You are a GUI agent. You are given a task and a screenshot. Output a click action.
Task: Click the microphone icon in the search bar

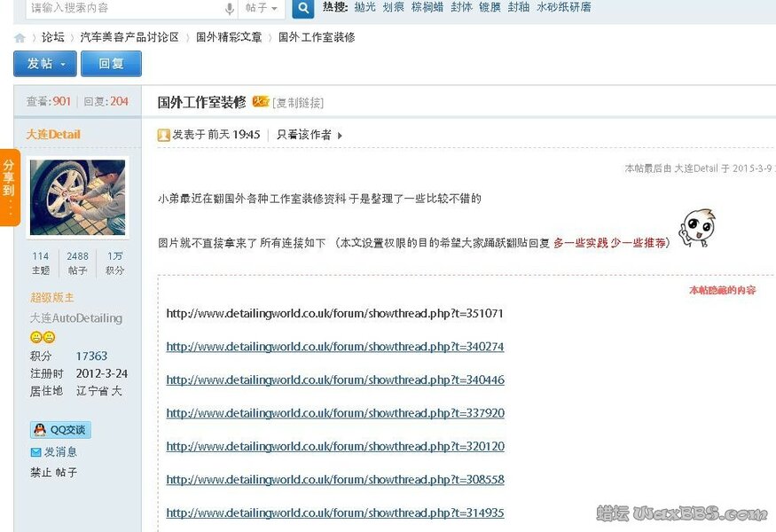coord(230,8)
